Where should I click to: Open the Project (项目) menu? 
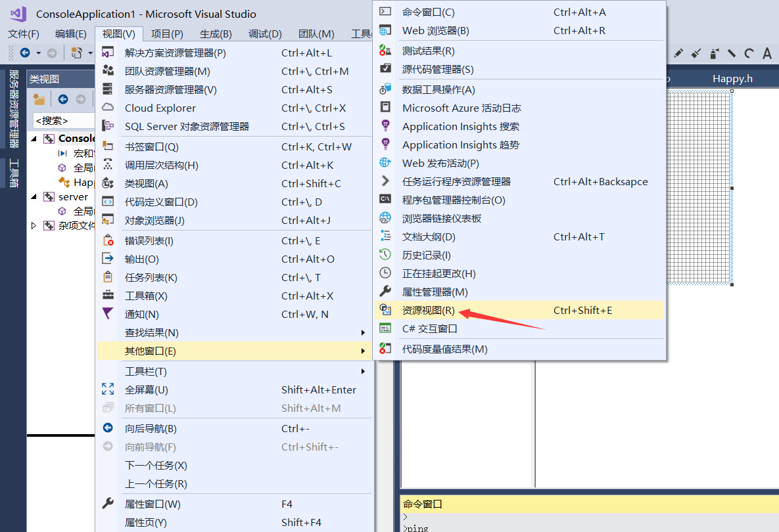(167, 33)
